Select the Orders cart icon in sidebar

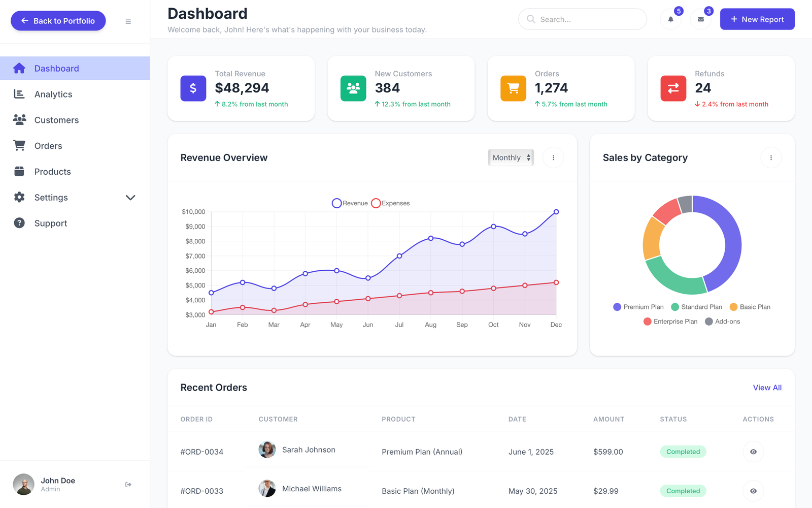(x=19, y=145)
